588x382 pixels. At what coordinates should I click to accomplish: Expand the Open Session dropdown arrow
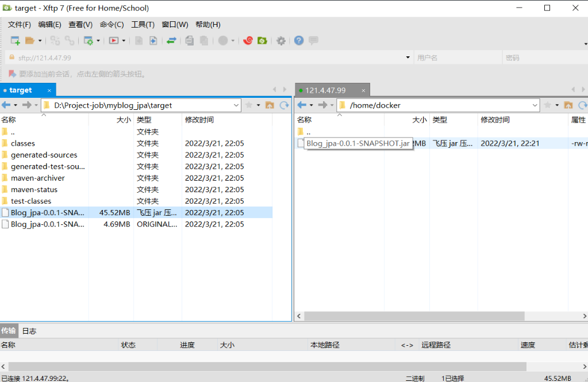click(x=40, y=40)
